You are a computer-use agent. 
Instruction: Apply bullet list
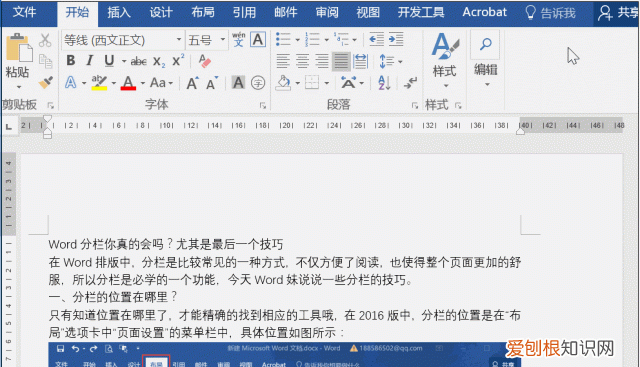(283, 40)
